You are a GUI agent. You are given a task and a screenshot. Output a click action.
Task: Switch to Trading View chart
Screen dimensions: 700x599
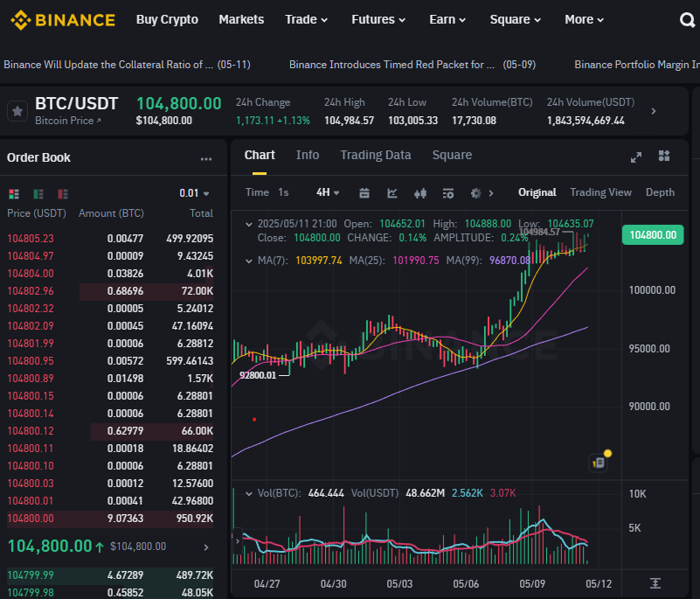(600, 192)
